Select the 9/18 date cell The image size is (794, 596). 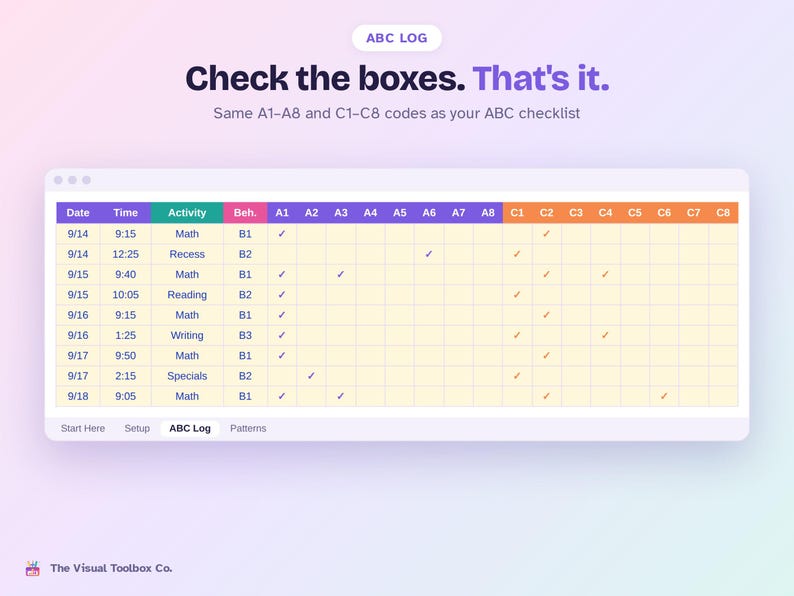coord(78,396)
